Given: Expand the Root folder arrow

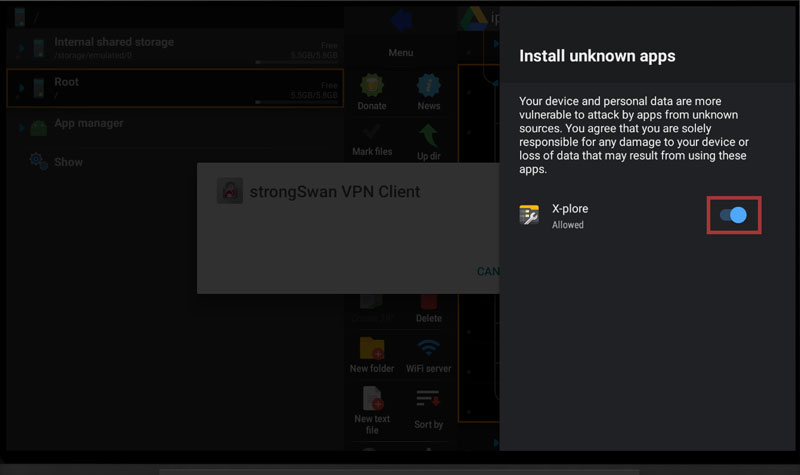Looking at the screenshot, I should tap(21, 87).
